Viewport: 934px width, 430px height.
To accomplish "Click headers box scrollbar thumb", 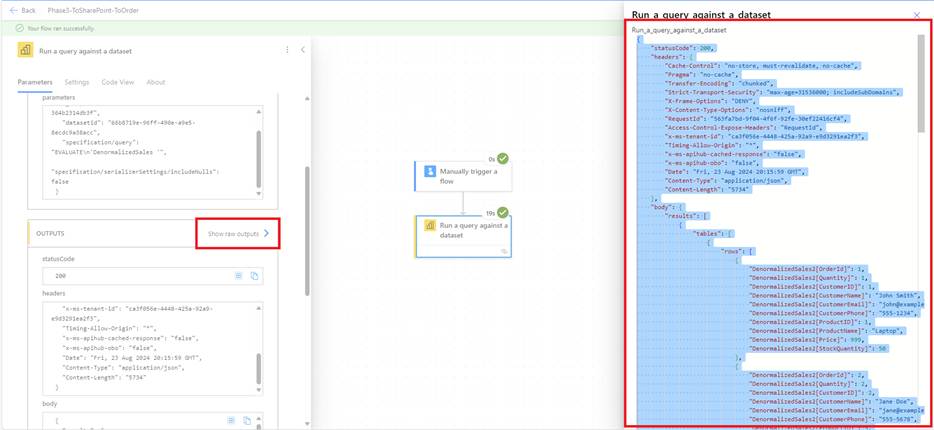I will pos(259,368).
